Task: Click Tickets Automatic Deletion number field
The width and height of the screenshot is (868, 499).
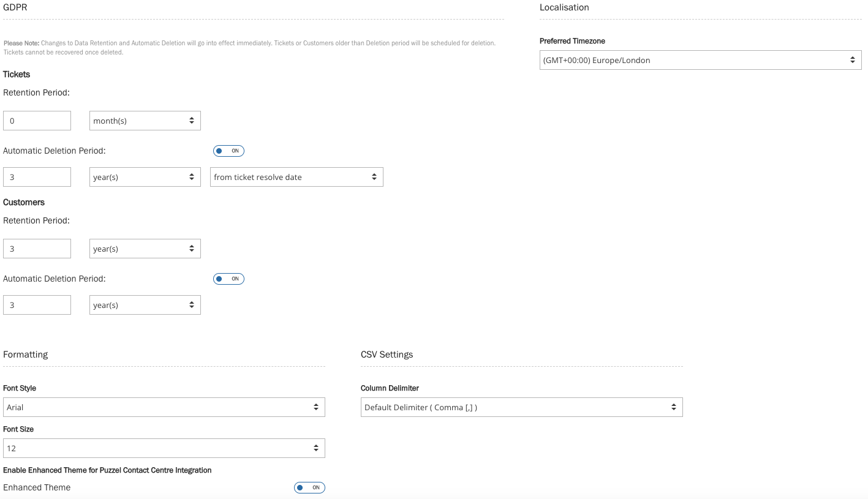Action: (x=37, y=177)
